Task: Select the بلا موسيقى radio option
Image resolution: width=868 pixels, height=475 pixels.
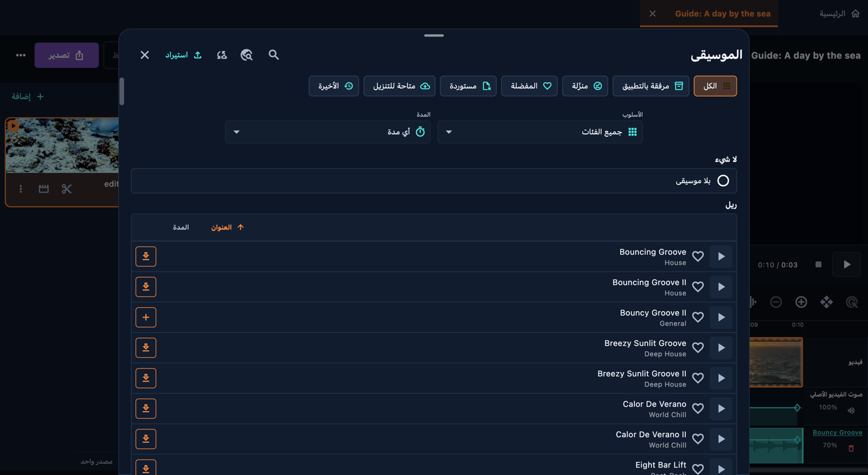Action: 723,181
